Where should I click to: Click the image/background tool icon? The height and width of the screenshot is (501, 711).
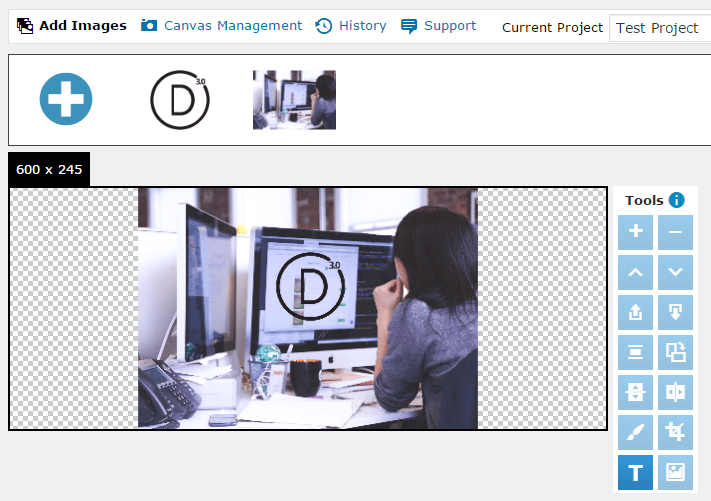click(675, 472)
